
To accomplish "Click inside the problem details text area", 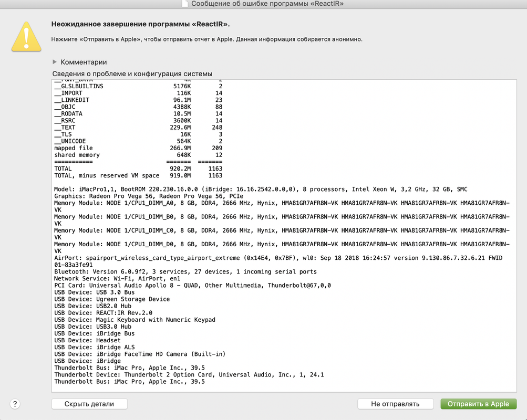I will (284, 236).
